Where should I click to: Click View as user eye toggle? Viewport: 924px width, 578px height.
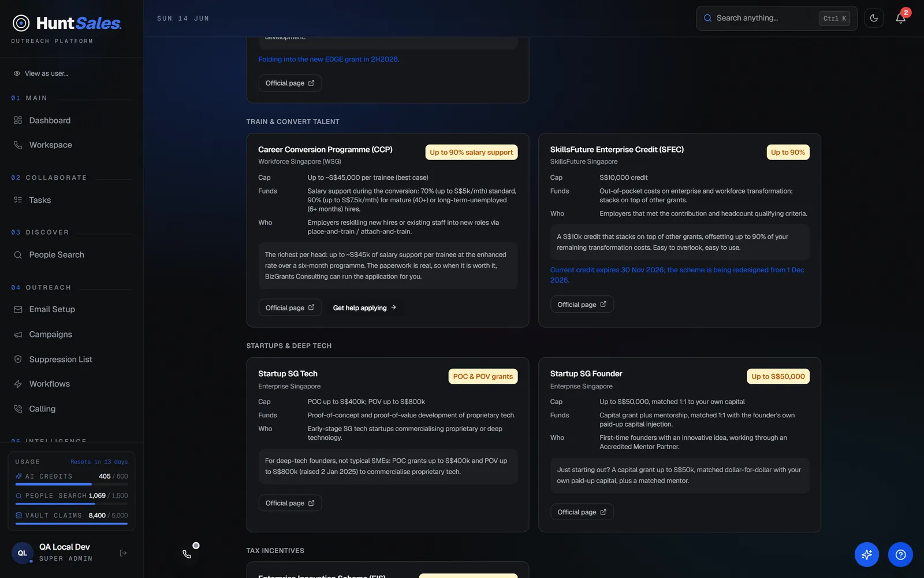click(40, 73)
